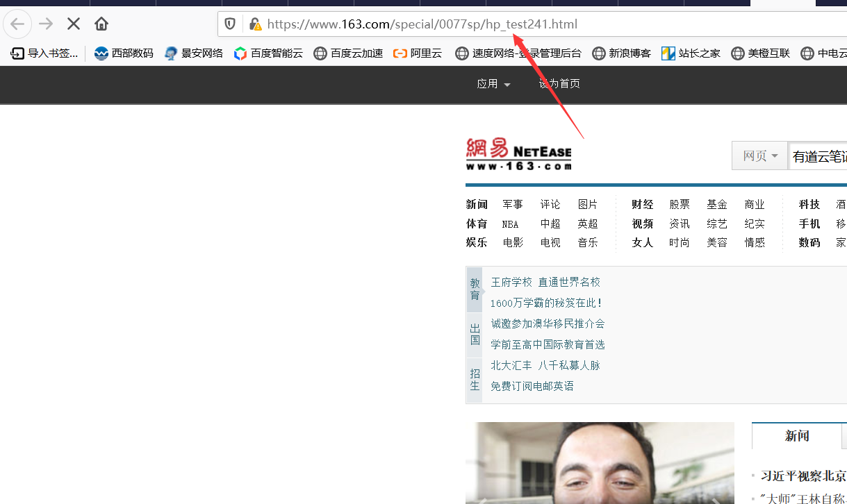
Task: Select the 新闻 tab in news panel
Action: point(797,436)
